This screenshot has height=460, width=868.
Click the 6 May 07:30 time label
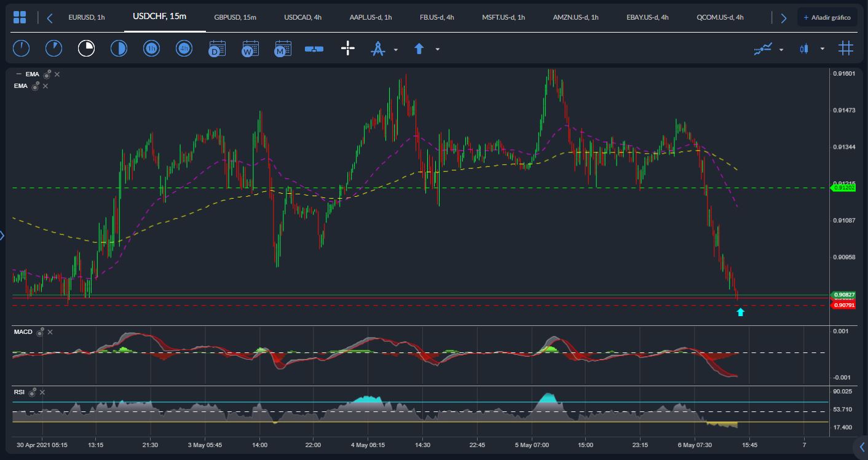(695, 445)
